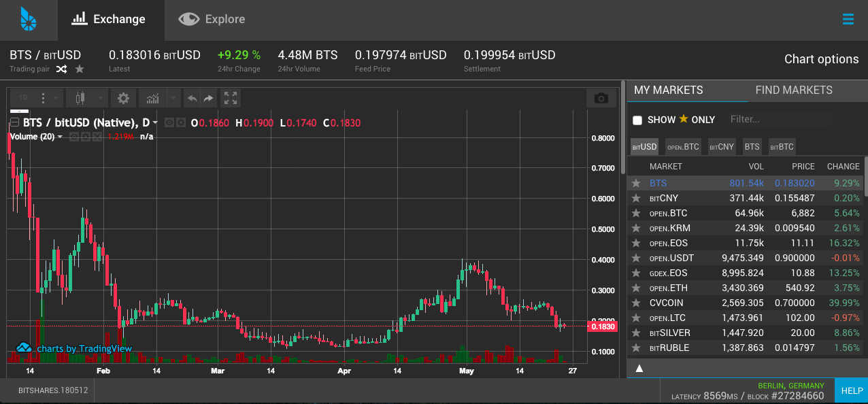Select the OPEN.BTC base market tab
This screenshot has height=404, width=868.
click(x=683, y=146)
